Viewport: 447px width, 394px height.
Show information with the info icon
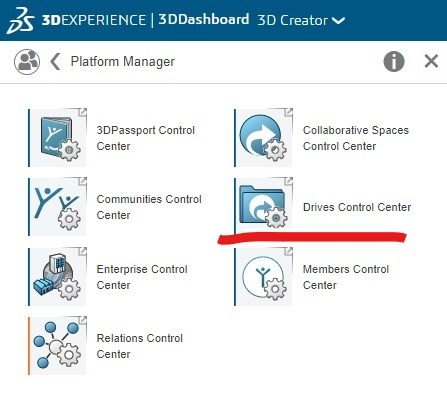coord(394,62)
